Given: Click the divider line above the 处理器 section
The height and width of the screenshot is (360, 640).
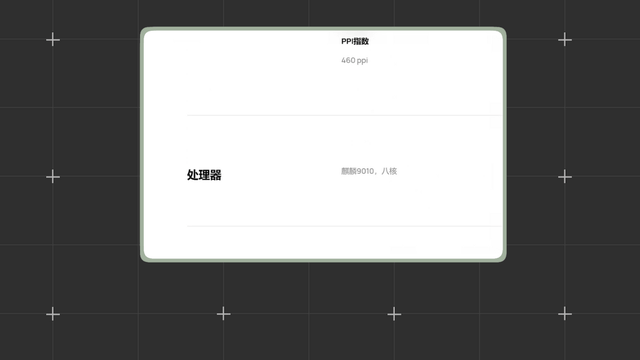Looking at the screenshot, I should click(345, 116).
